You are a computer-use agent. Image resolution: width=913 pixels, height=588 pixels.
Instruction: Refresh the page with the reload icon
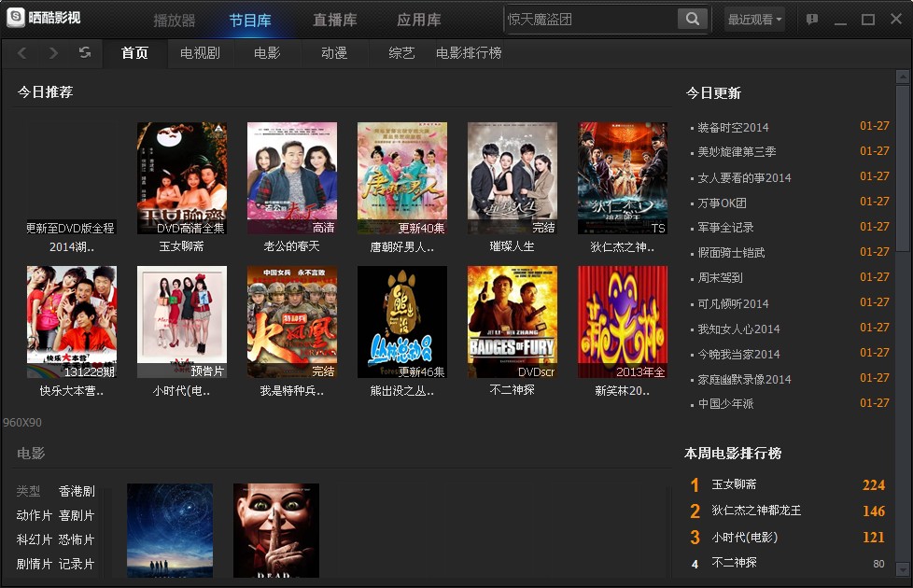click(x=85, y=52)
